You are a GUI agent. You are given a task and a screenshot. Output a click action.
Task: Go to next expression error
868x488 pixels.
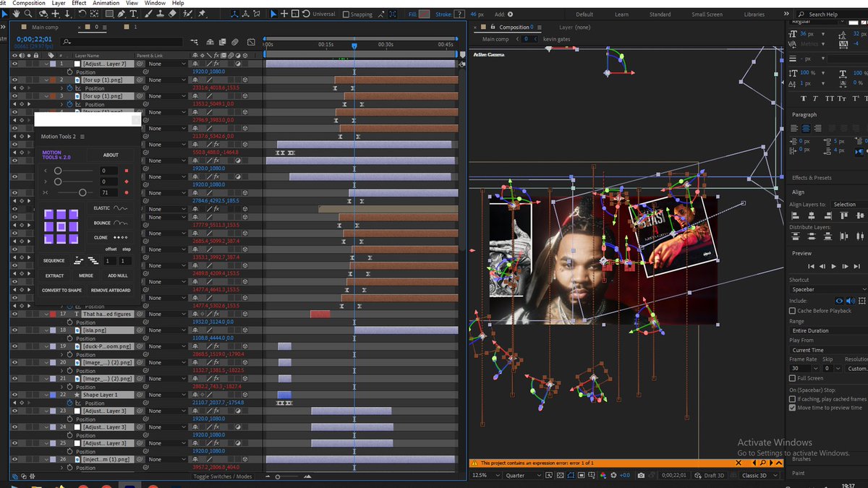coord(771,463)
